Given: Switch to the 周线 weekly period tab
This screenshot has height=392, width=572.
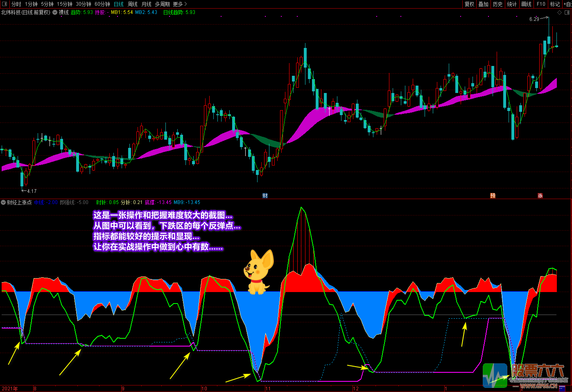Looking at the screenshot, I should pos(132,4).
